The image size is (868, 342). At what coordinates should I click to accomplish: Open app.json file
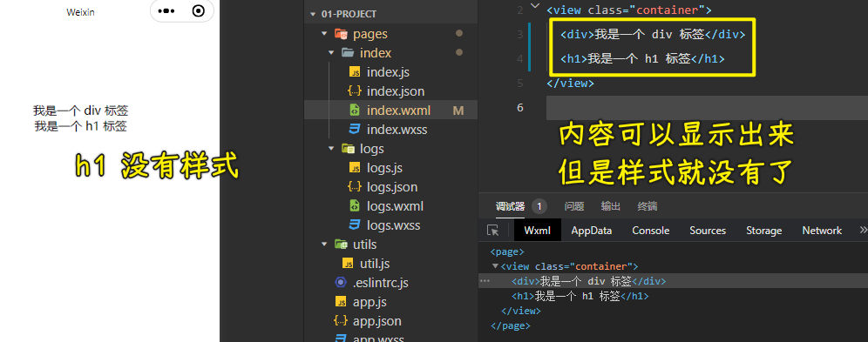click(x=377, y=321)
